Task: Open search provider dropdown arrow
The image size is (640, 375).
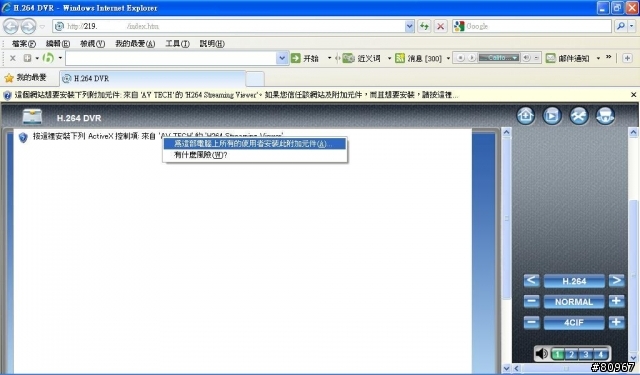Action: click(631, 26)
